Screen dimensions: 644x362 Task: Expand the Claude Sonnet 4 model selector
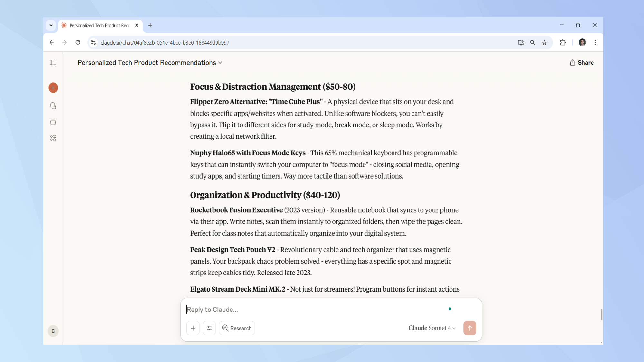point(432,328)
